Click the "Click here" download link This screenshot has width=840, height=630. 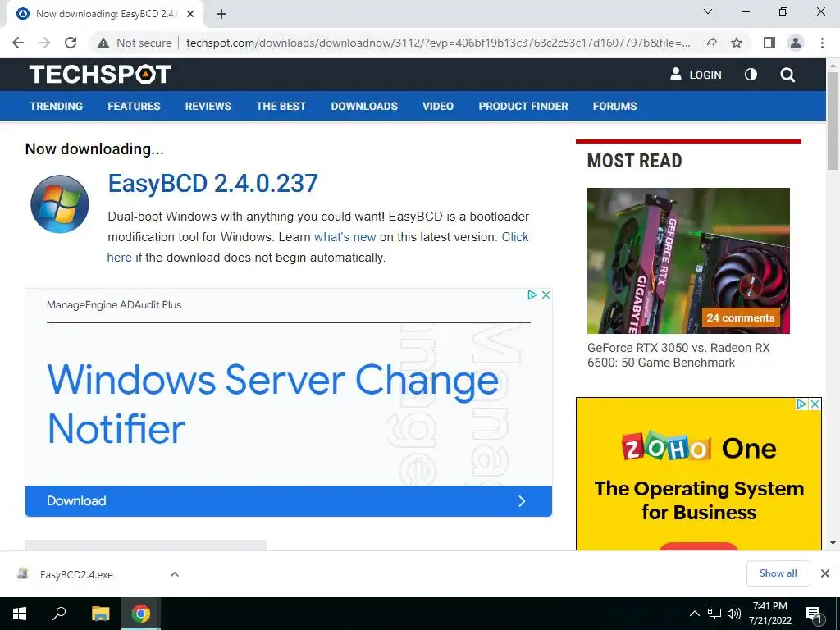click(515, 237)
